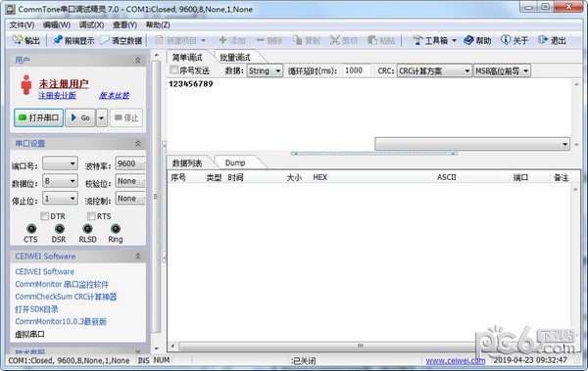
Task: Click the HEX column header
Action: click(x=320, y=177)
